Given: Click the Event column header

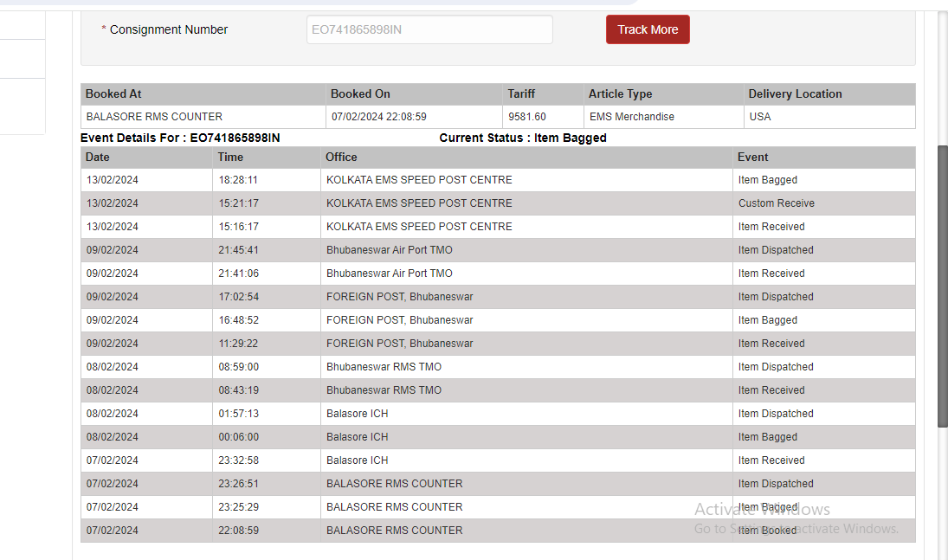Looking at the screenshot, I should tap(824, 158).
